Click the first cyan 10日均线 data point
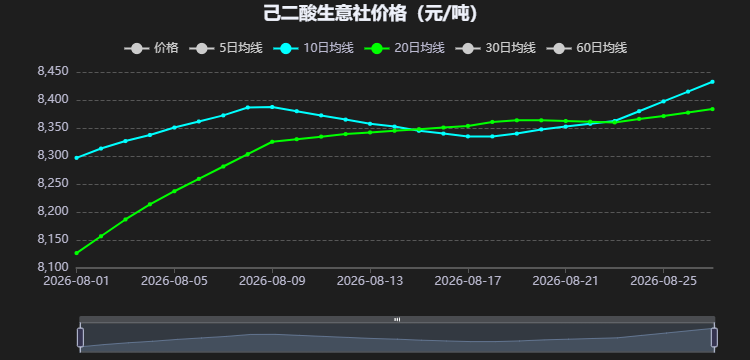This screenshot has width=750, height=360. coord(77,158)
